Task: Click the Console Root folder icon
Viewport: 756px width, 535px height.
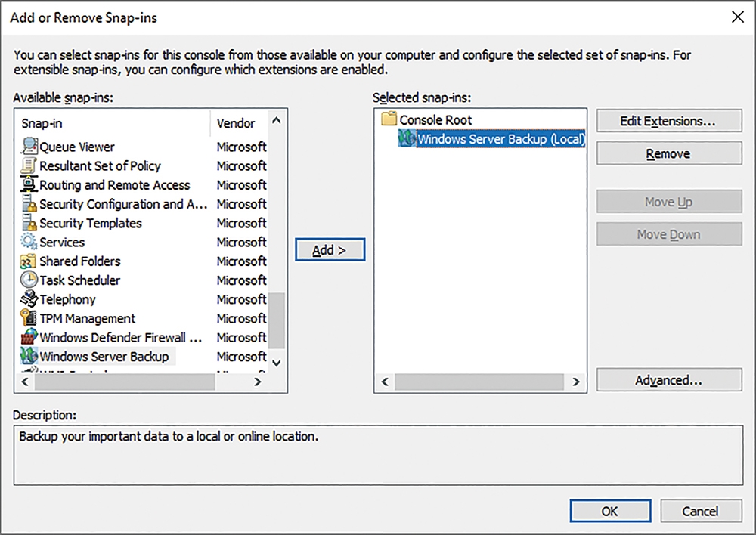Action: pyautogui.click(x=389, y=119)
